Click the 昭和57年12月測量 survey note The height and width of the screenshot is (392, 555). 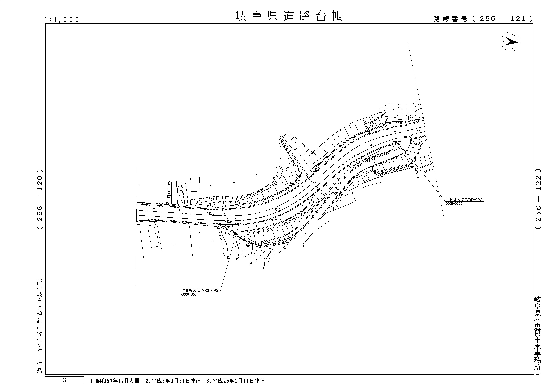(115, 381)
